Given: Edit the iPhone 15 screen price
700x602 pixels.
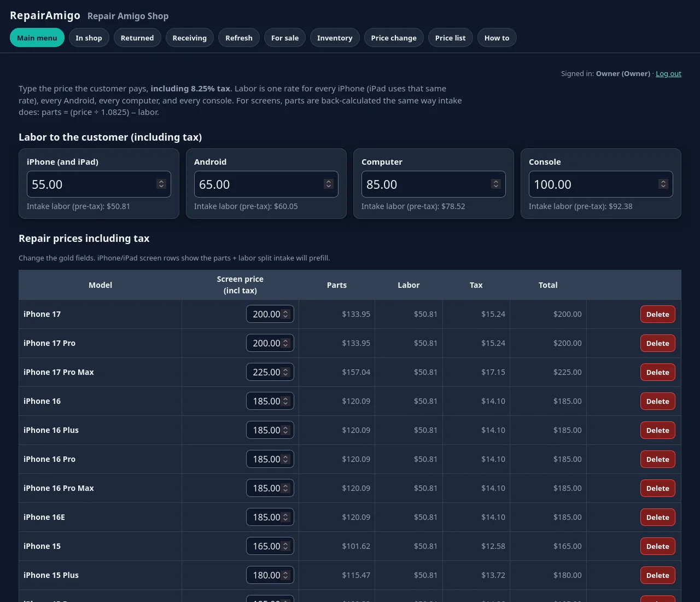Looking at the screenshot, I should pos(270,546).
